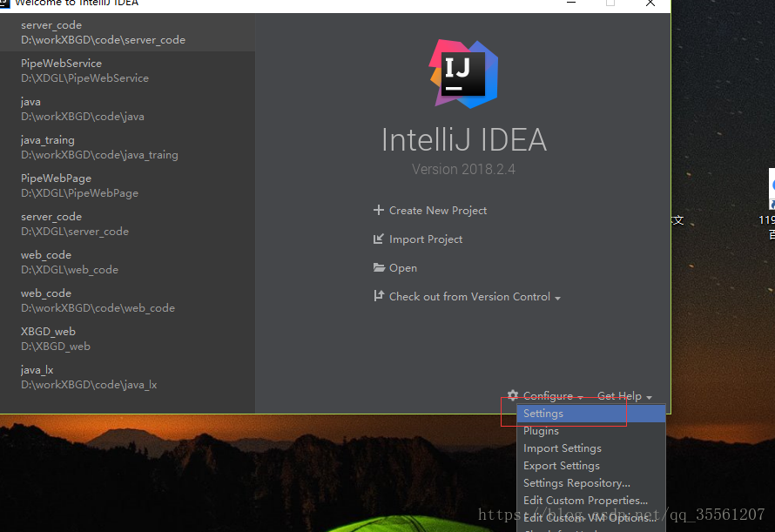775x532 pixels.
Task: Select Settings in the Configure menu
Action: coord(591,414)
